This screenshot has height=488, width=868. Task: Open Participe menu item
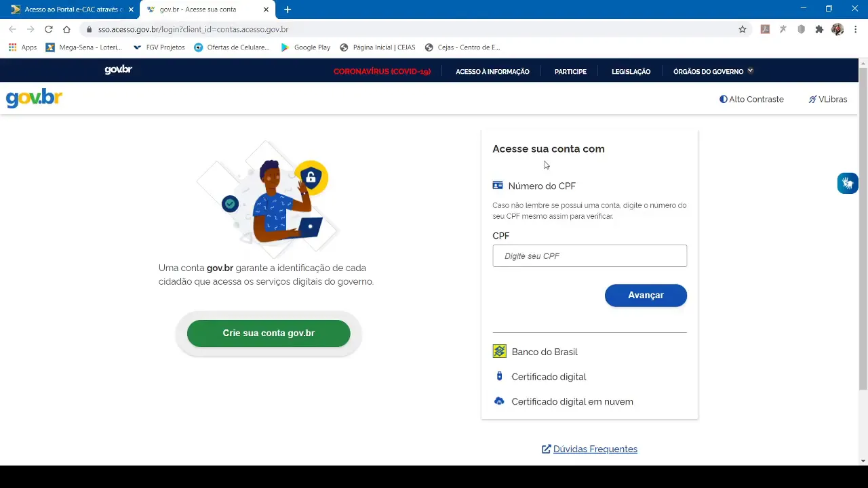click(570, 71)
